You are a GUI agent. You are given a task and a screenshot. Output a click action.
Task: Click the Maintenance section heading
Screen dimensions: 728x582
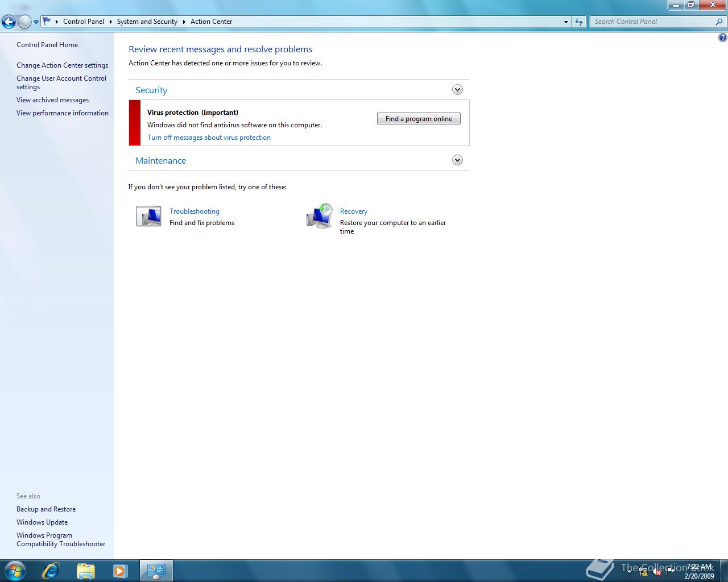[160, 161]
